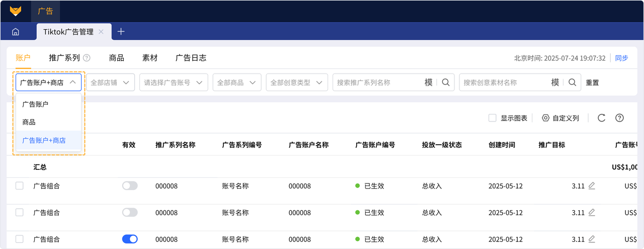Expand the 全部店铺 dropdown
The height and width of the screenshot is (249, 644).
[x=110, y=82]
